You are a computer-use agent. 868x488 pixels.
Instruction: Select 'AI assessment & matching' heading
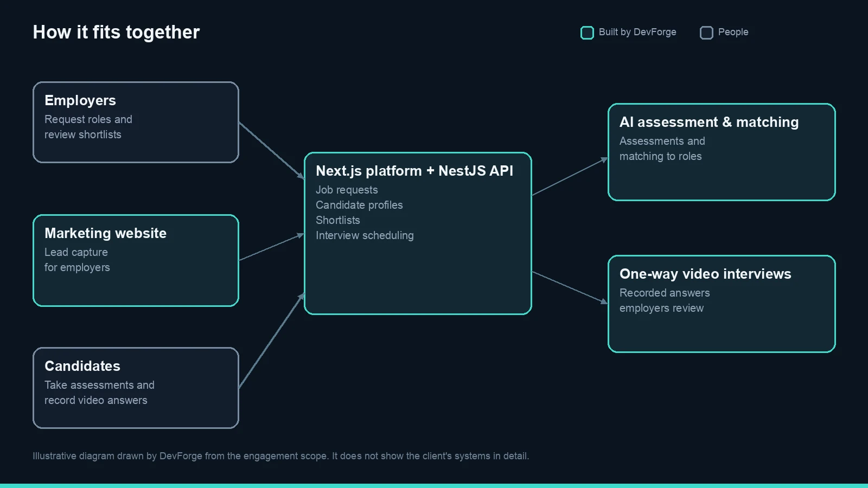tap(709, 123)
